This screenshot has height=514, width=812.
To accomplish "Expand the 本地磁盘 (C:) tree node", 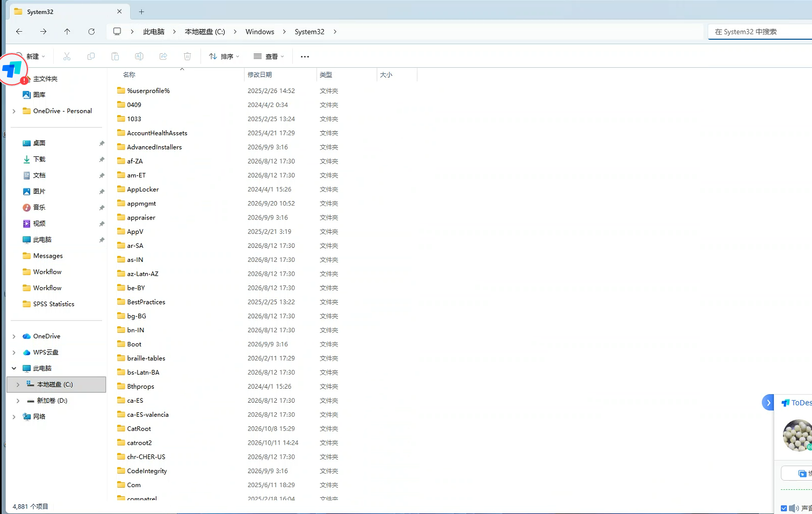I will (18, 384).
